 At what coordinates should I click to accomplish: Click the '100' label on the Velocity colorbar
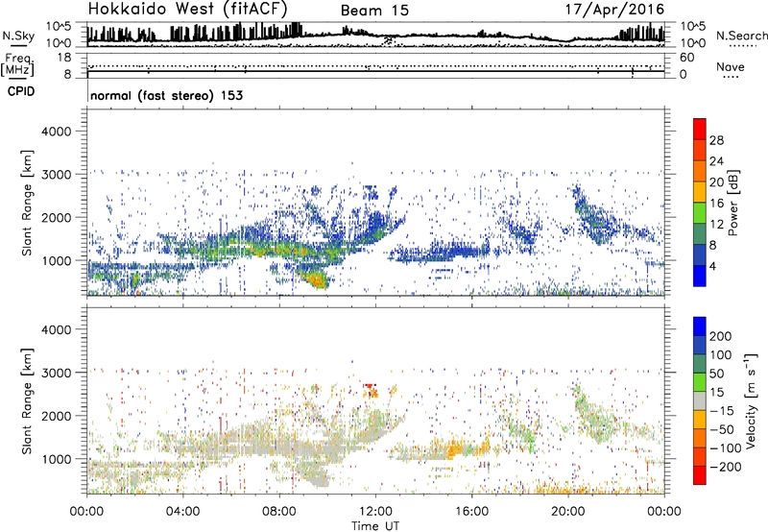click(x=721, y=354)
